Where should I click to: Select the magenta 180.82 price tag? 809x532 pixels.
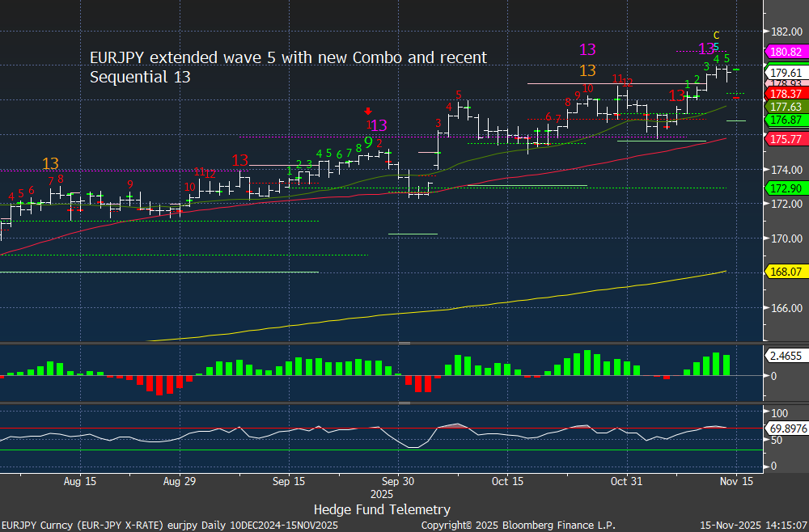coord(784,51)
